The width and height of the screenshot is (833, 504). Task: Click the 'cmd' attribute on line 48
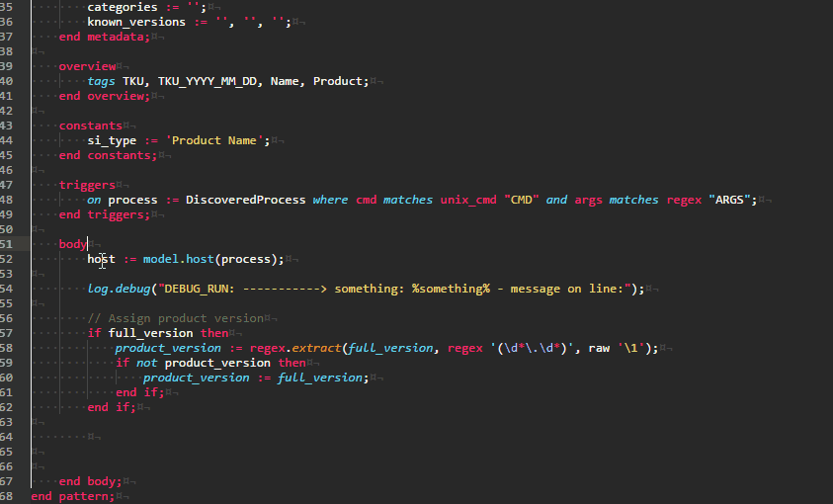(366, 201)
